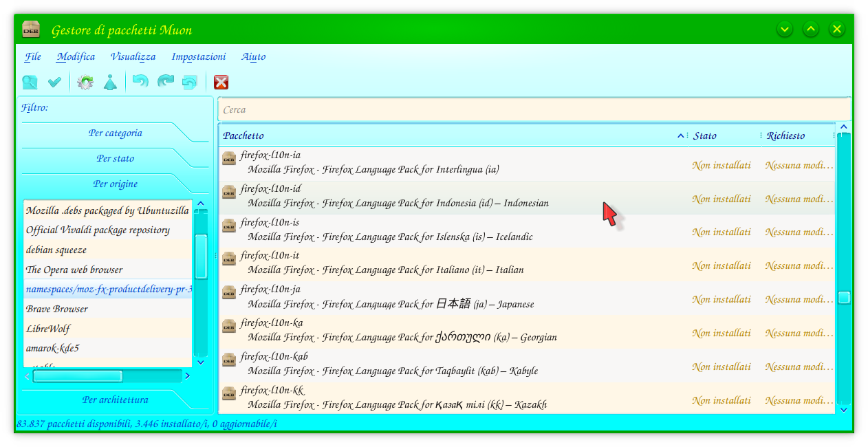The image size is (868, 447).
Task: Click package list scroll-up arrow
Action: 844,127
